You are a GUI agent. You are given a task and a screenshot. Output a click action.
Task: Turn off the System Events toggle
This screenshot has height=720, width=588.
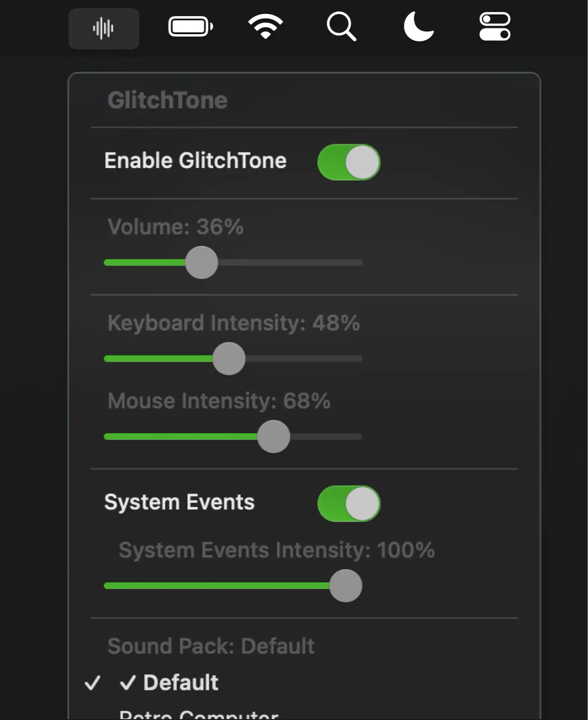pos(349,504)
